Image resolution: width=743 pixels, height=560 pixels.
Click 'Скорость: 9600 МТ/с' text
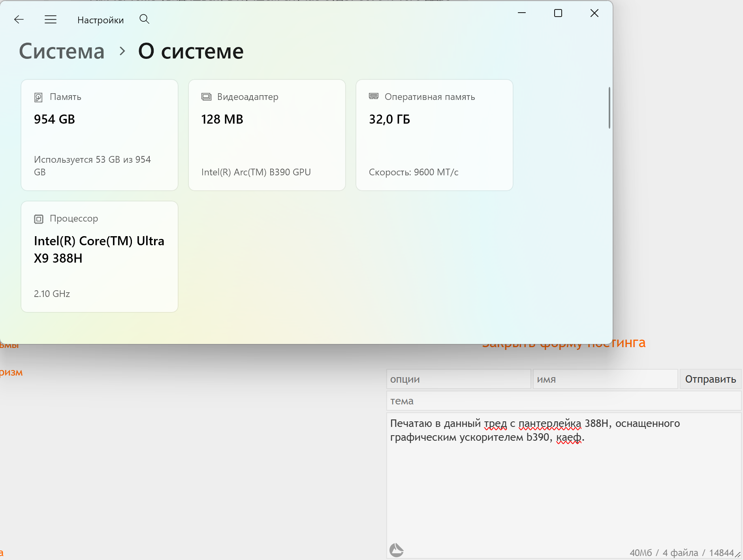(x=414, y=172)
